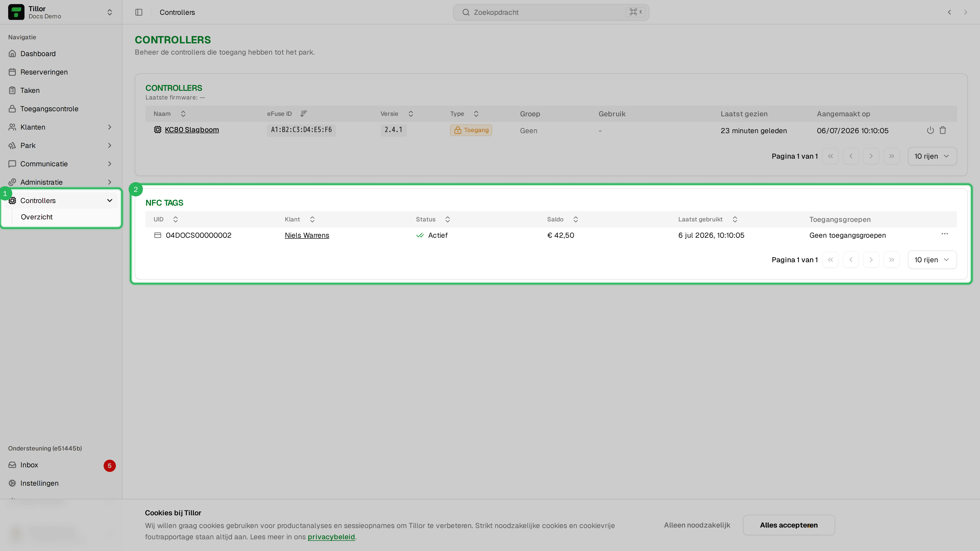Expand the Klanten menu
980x551 pixels.
[61, 127]
